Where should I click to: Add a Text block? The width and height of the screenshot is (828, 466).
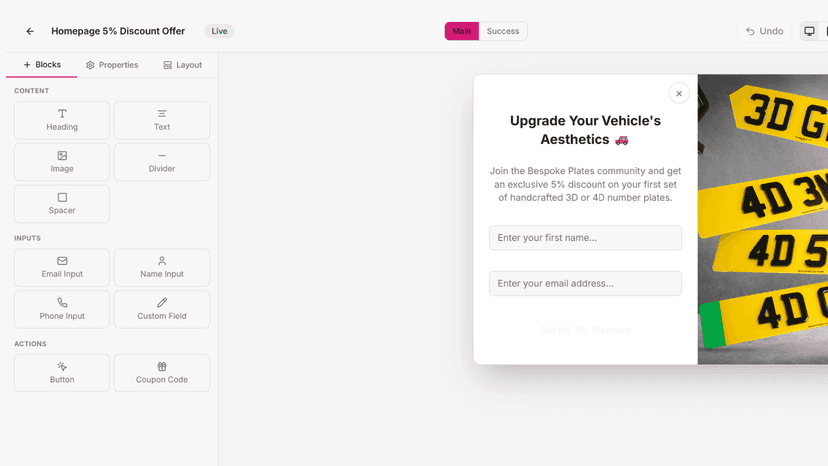click(162, 120)
